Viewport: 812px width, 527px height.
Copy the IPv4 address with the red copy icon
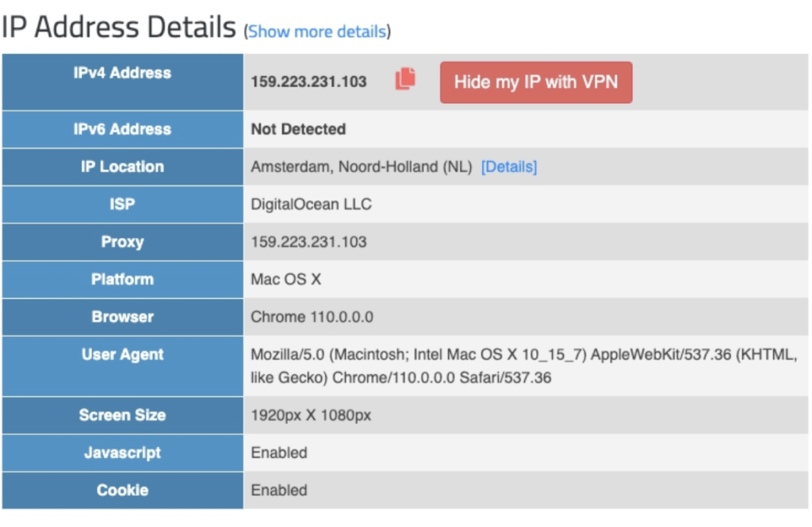405,79
